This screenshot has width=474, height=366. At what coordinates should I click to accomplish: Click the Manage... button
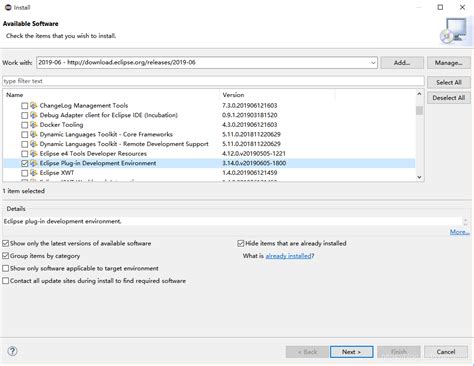click(449, 63)
